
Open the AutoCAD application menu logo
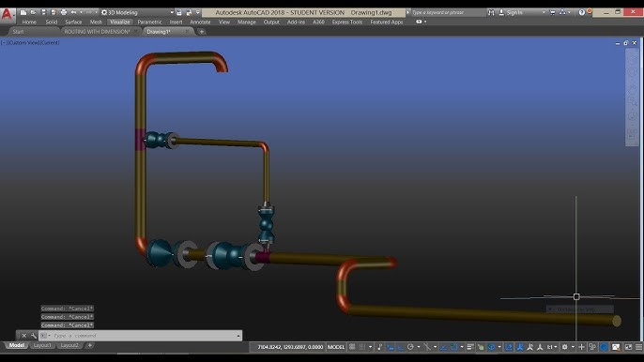[7, 15]
